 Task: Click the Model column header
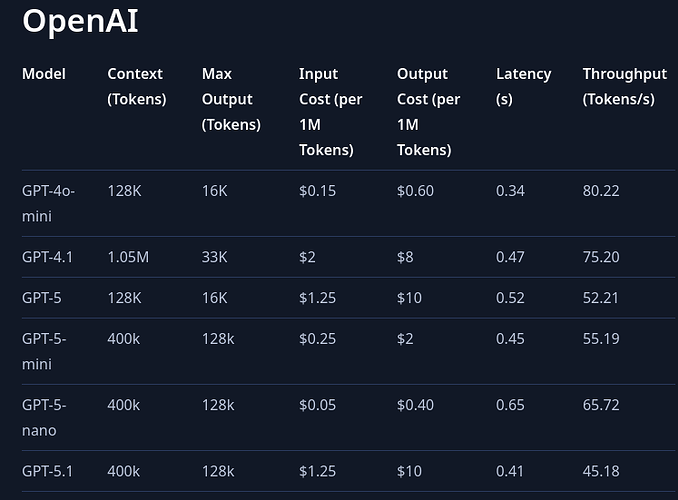[44, 74]
